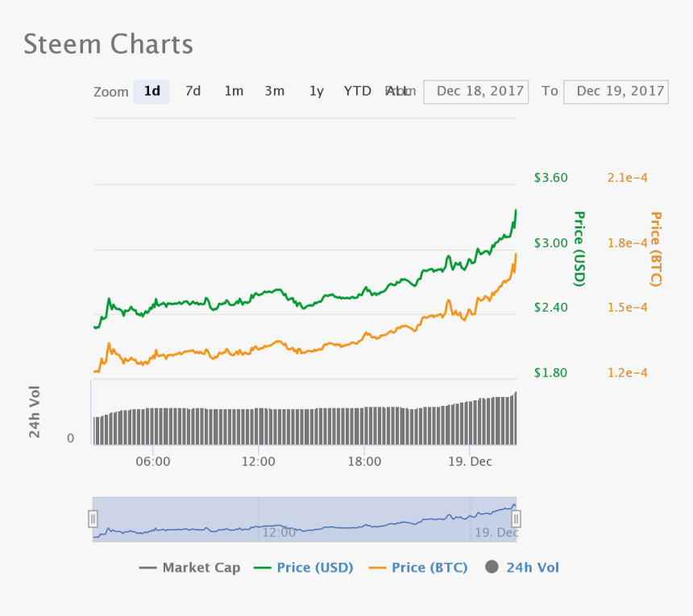The height and width of the screenshot is (616, 693).
Task: Select the 3m zoom range
Action: pos(275,91)
